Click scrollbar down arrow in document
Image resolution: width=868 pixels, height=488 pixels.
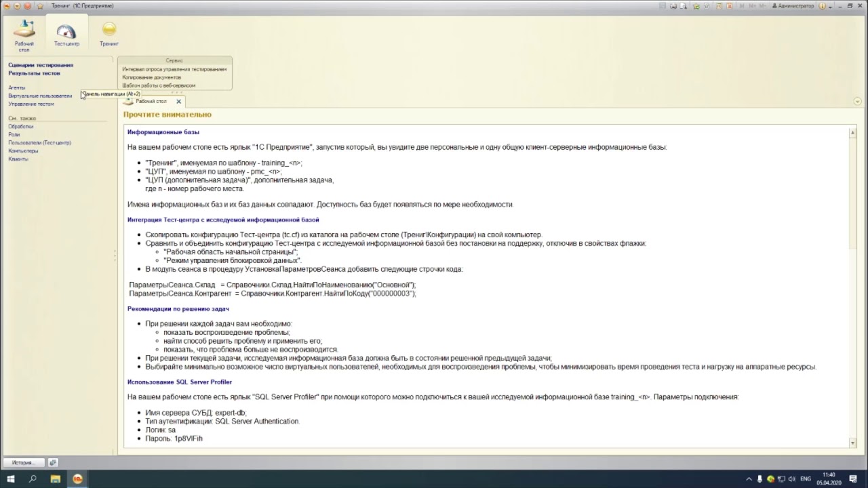(x=853, y=443)
